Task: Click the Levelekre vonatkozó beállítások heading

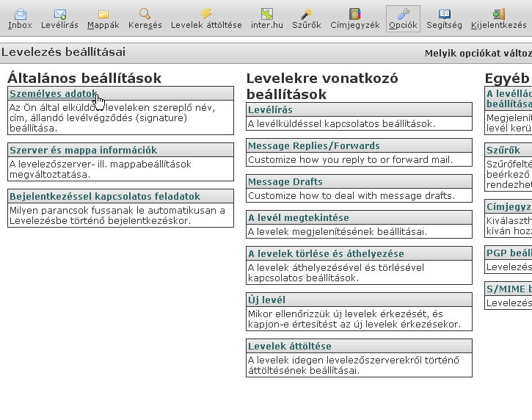Action: pyautogui.click(x=322, y=86)
